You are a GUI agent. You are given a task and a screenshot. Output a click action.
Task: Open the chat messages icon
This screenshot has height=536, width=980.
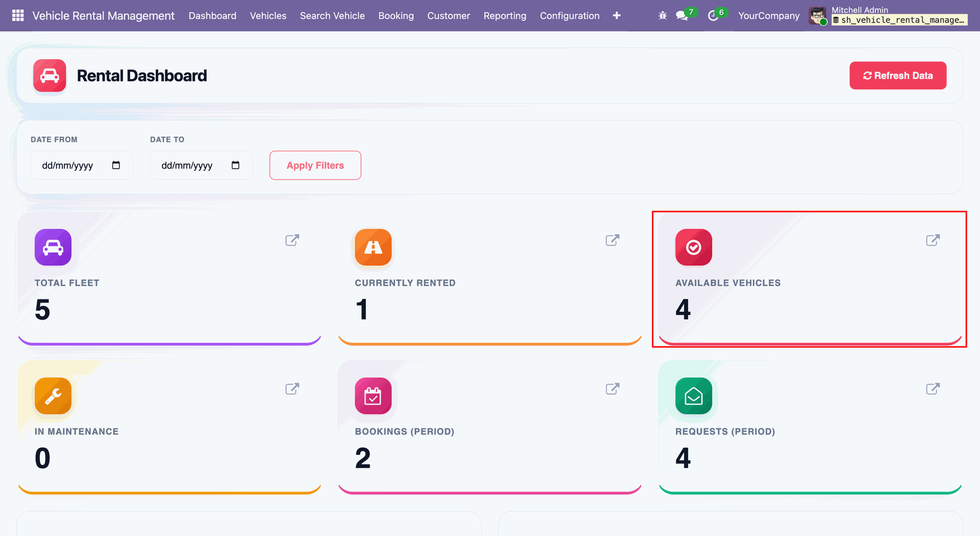pyautogui.click(x=682, y=16)
